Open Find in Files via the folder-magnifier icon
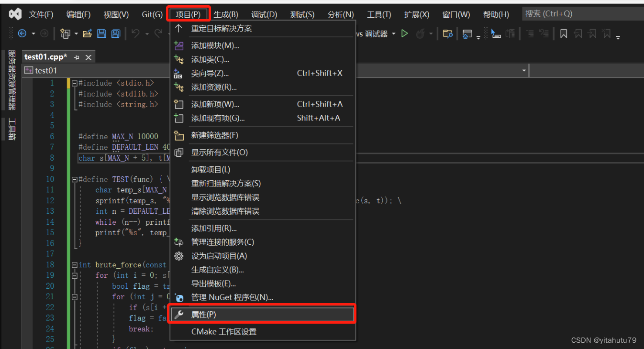Viewport: 644px width, 349px height. (x=447, y=33)
